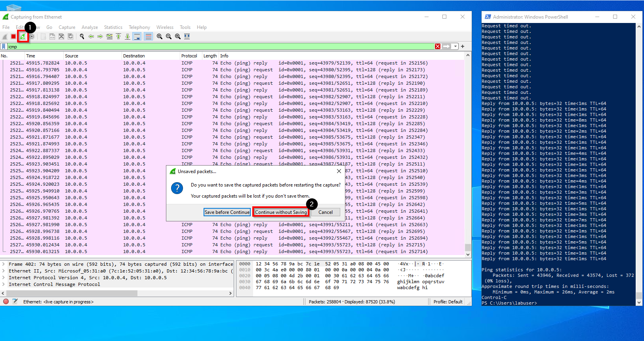The image size is (644, 341).
Task: Sort by the Length column header
Action: (x=210, y=56)
